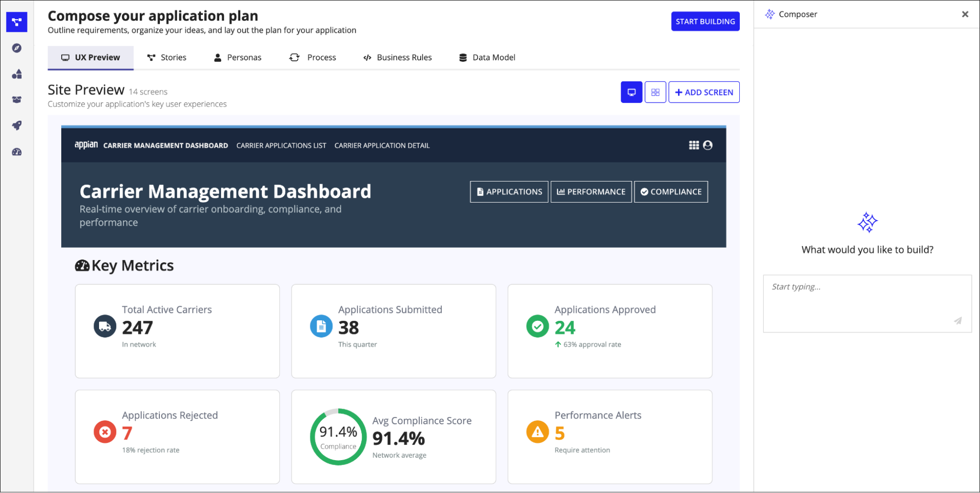This screenshot has width=980, height=493.
Task: Click the APPLICATIONS button in dashboard banner
Action: [x=509, y=192]
